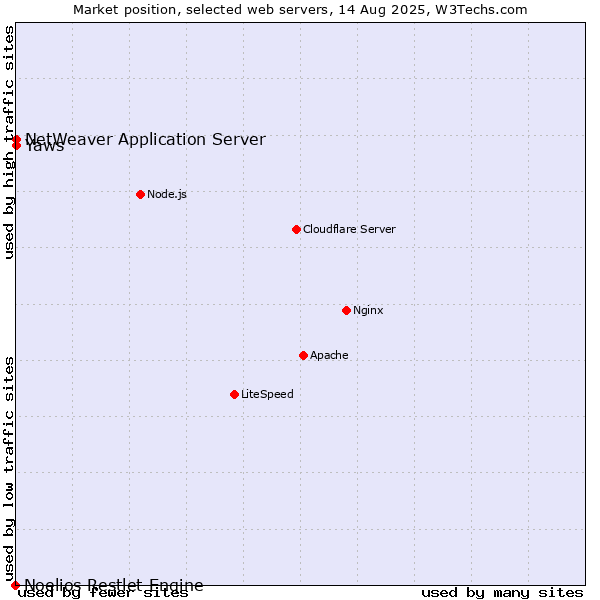Click the 'NetWeaver Application Server' label
Viewport: 600px width, 600px height.
coord(145,139)
